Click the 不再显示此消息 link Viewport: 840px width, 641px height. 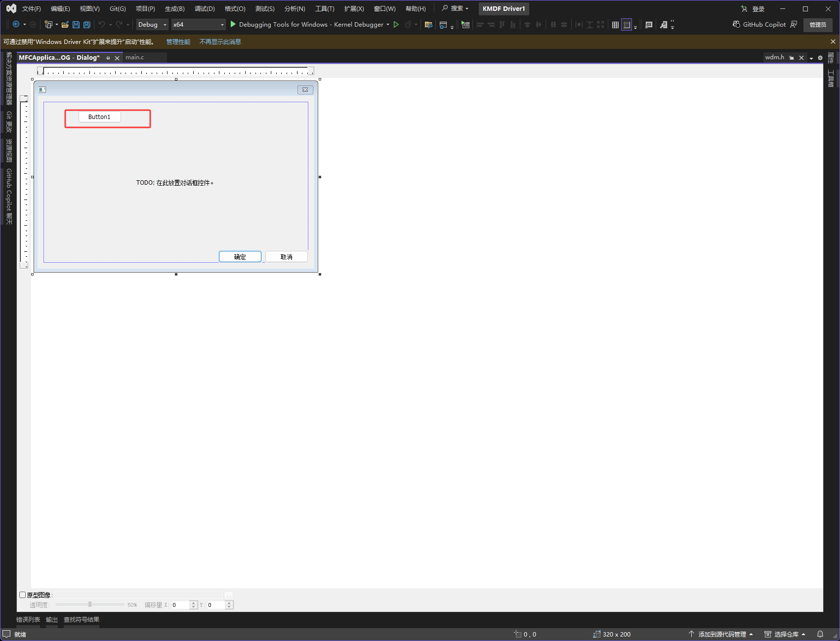point(220,41)
